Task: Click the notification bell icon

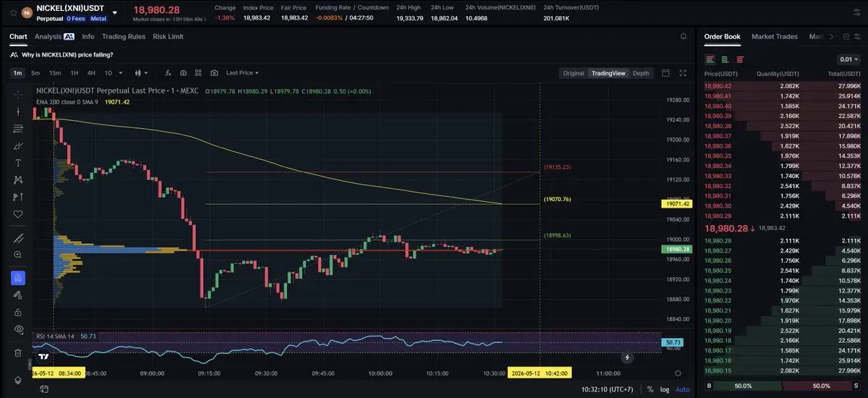Action: pos(684,36)
